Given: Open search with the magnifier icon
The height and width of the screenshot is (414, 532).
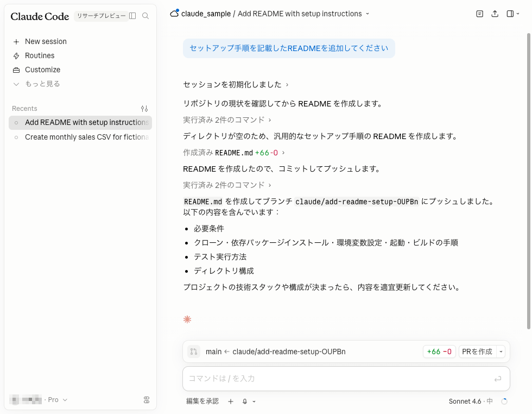Looking at the screenshot, I should click(145, 16).
